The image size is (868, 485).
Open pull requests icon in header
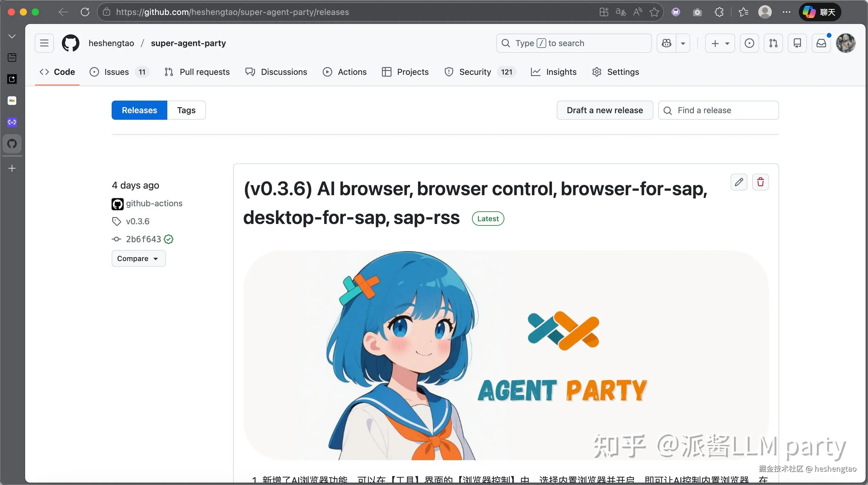click(773, 43)
